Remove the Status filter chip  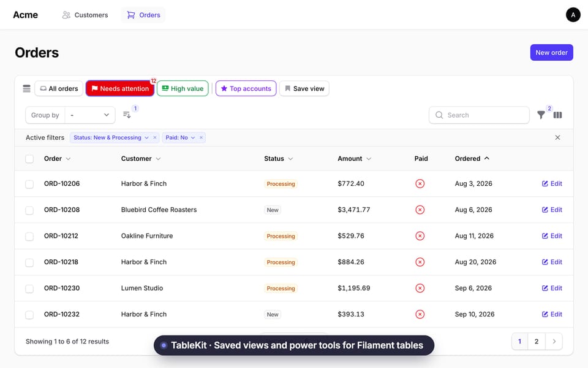pos(155,137)
